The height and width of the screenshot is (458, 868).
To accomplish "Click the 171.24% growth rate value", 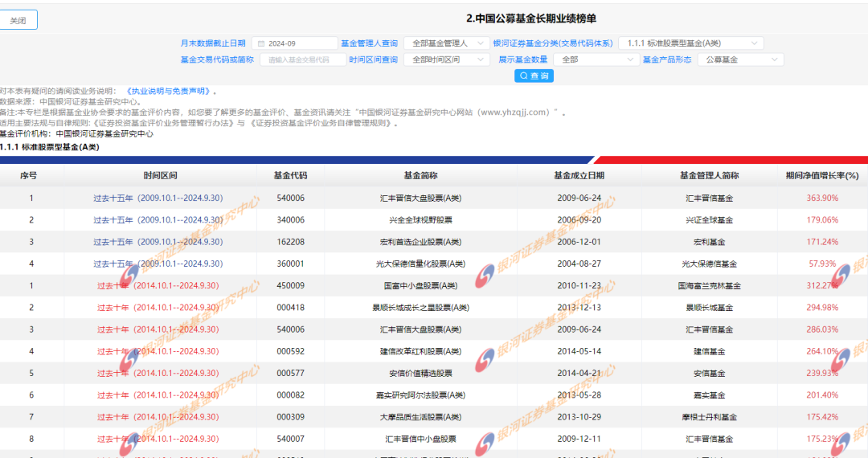I will click(x=822, y=242).
